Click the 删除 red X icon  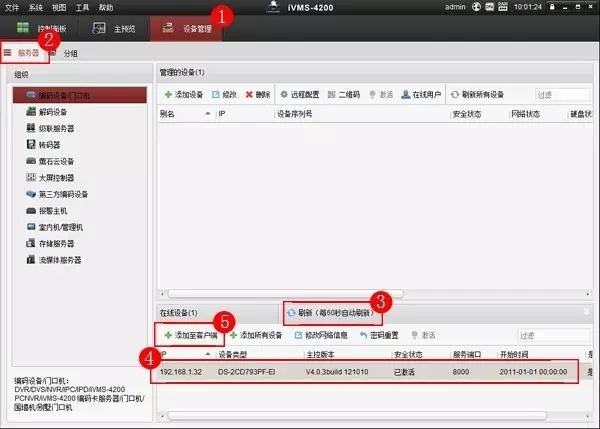click(249, 94)
